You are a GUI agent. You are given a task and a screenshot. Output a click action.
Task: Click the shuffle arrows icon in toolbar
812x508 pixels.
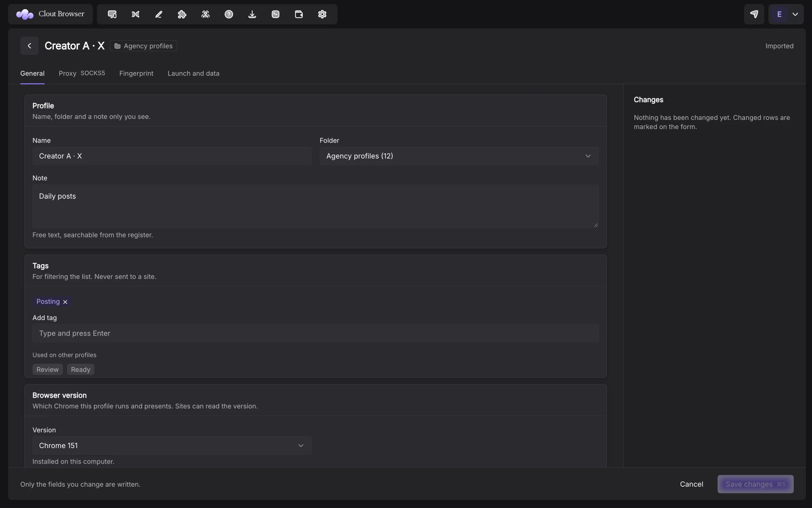tap(135, 14)
